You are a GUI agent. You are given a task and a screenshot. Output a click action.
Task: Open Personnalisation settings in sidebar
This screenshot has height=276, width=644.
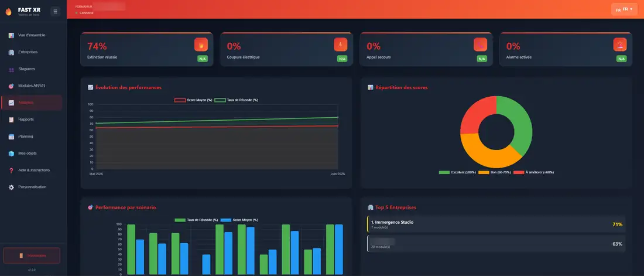[x=32, y=187]
